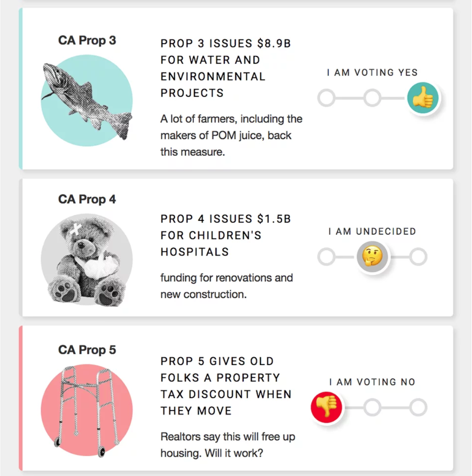Screen dimensions: 472x476
Task: Select undecided middle circle on Prop 5
Action: pos(372,407)
